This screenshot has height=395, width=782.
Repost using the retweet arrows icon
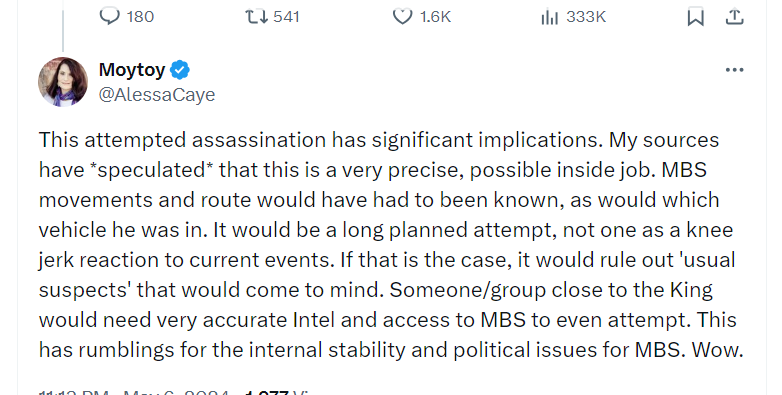point(256,16)
